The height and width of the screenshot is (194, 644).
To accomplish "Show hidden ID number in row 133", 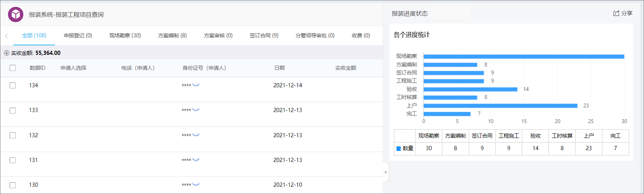I will (x=196, y=110).
